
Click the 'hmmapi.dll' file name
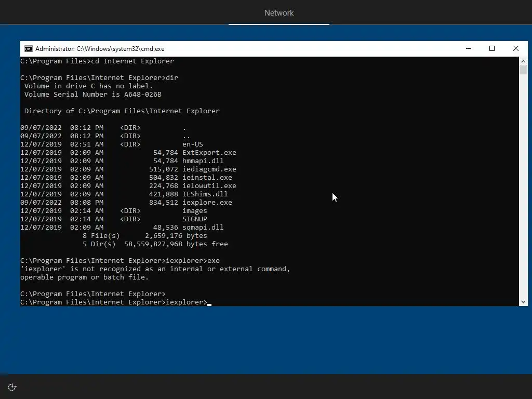tap(203, 161)
